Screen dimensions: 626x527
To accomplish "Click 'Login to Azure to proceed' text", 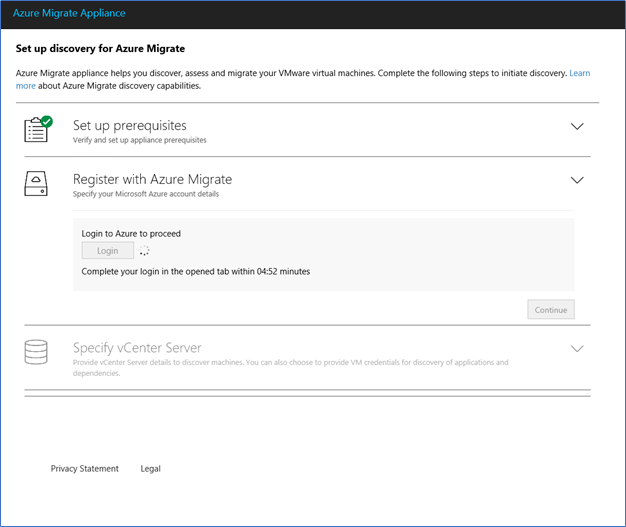I will pyautogui.click(x=131, y=234).
